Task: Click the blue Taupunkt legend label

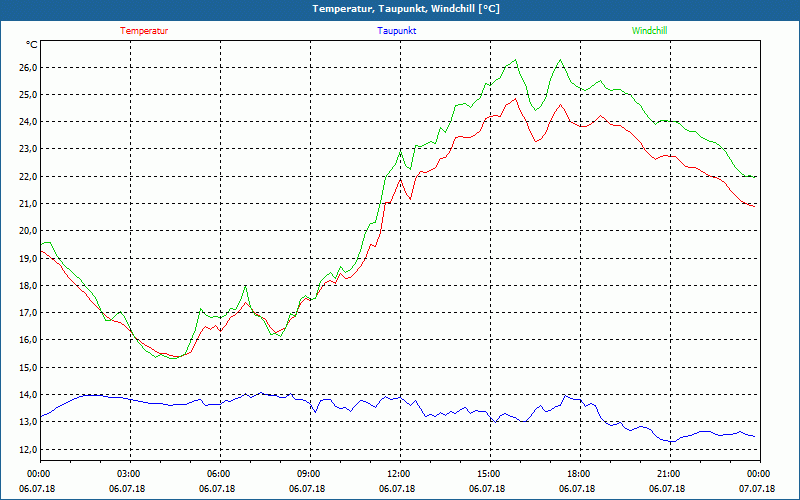Action: tap(396, 31)
